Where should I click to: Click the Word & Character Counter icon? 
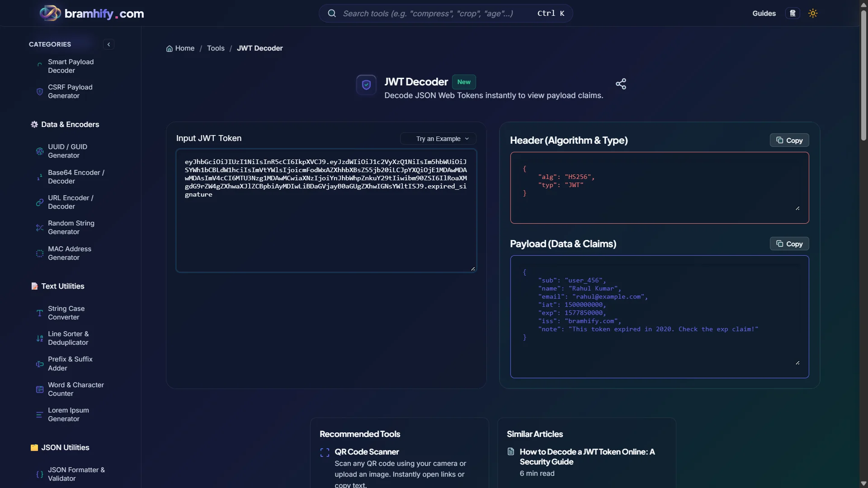pos(40,389)
